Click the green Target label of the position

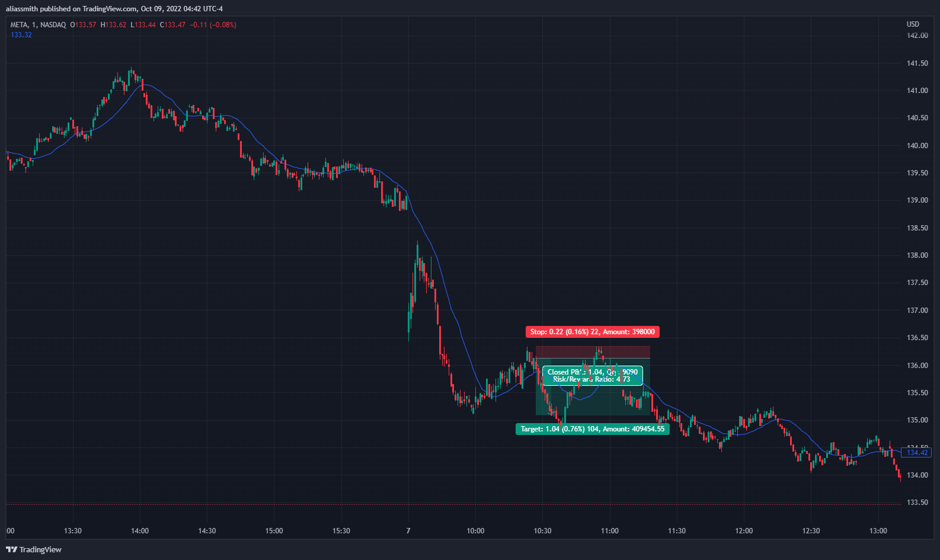click(x=593, y=429)
